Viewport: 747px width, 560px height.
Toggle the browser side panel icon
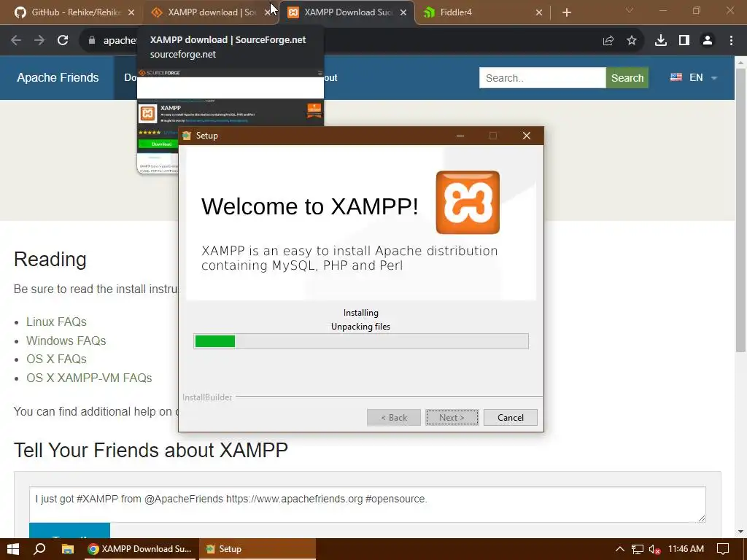(x=684, y=41)
